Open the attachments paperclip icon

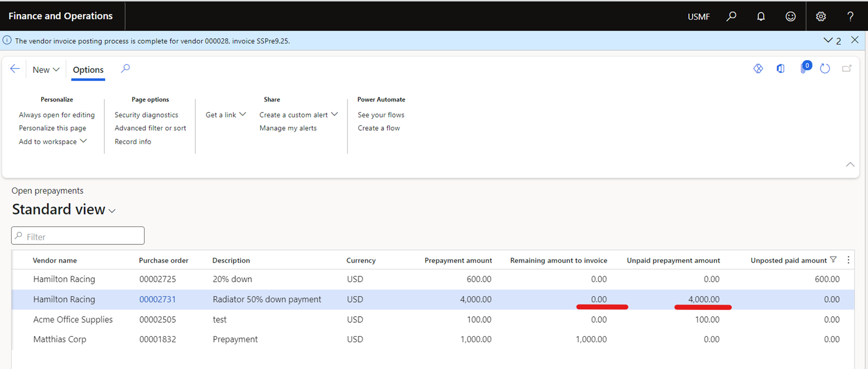click(x=804, y=68)
